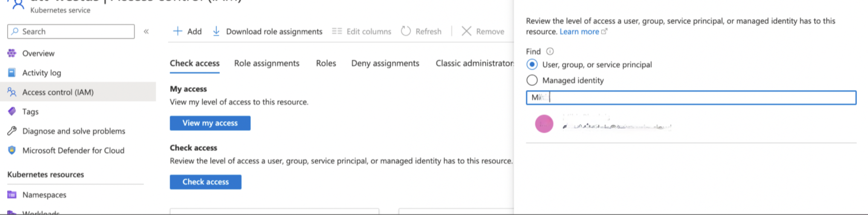This screenshot has width=868, height=215.
Task: Click the Diagnose and solve problems wrench icon
Action: pos(12,131)
